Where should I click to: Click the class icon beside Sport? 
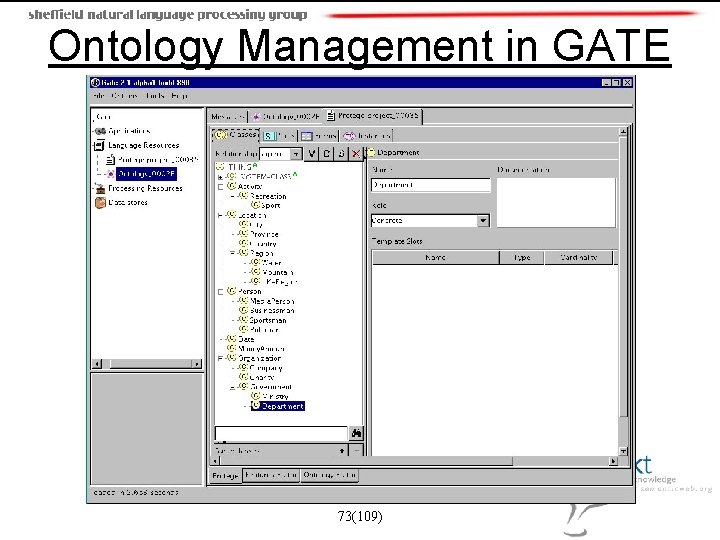pos(256,205)
